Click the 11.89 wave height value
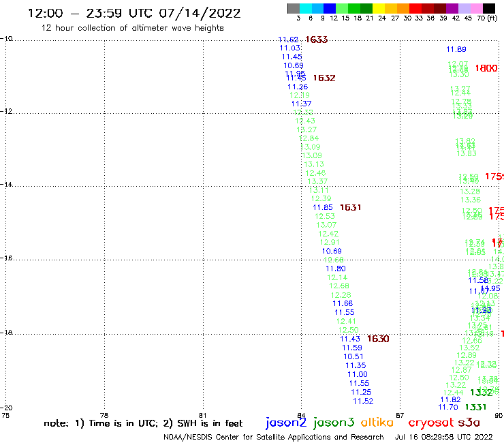 pyautogui.click(x=456, y=49)
